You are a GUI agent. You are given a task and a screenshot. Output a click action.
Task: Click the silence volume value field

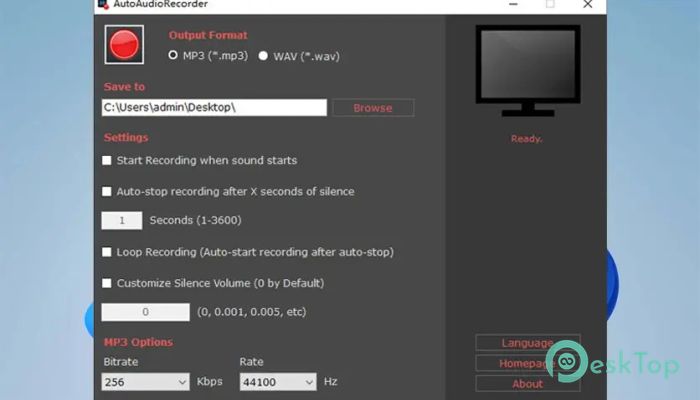tap(146, 312)
